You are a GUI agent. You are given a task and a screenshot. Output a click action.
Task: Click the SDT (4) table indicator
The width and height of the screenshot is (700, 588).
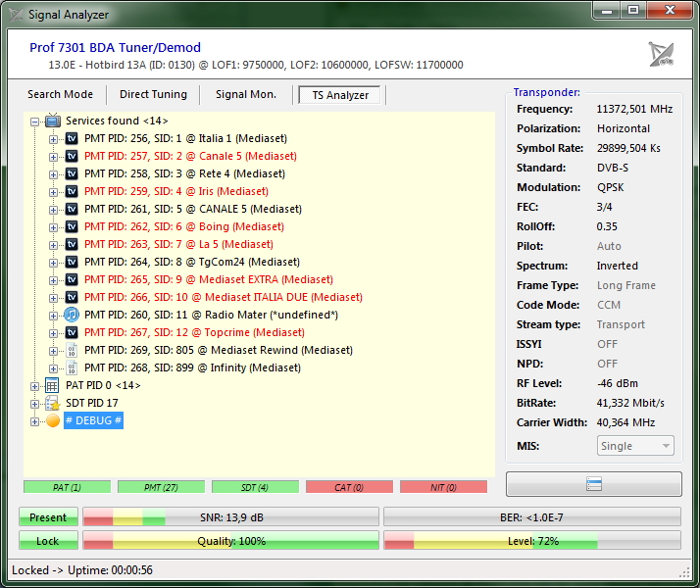pos(255,487)
